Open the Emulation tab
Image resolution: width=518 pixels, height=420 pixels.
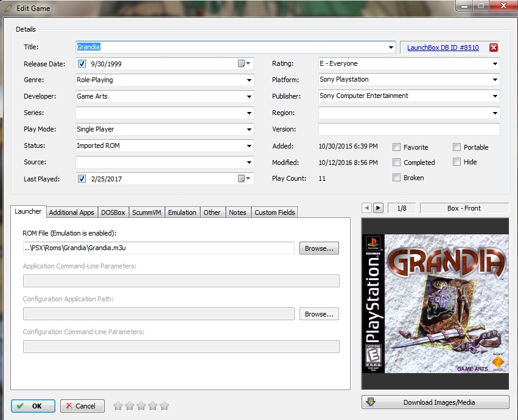(x=182, y=212)
